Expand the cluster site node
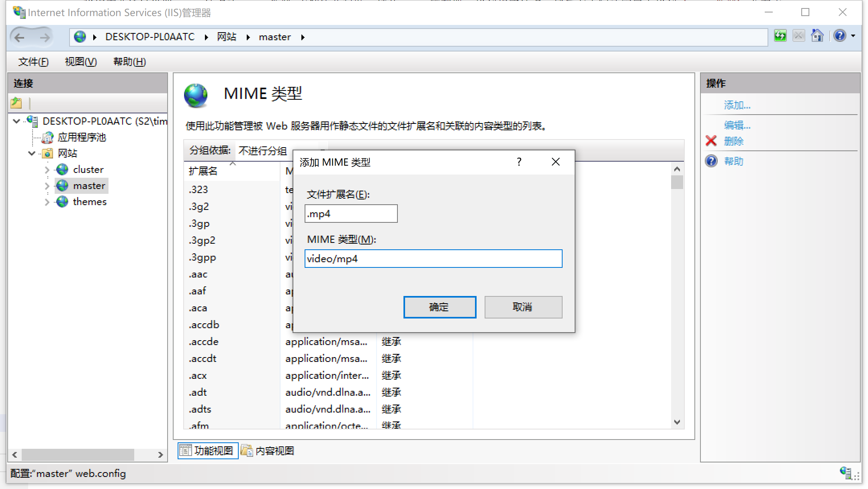 coord(47,170)
